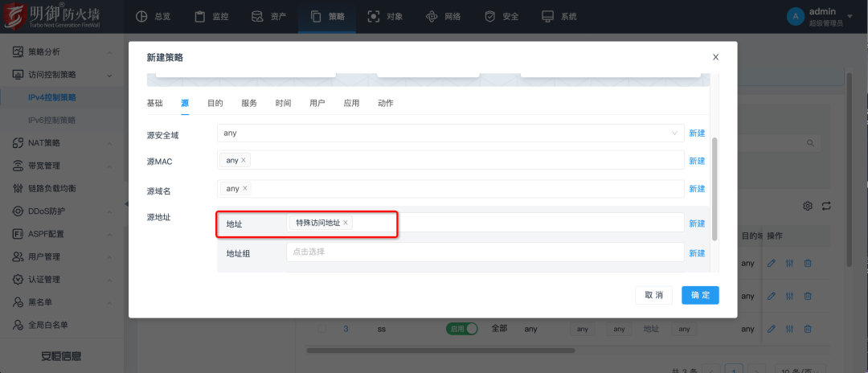
Task: Click the table column settings gear icon
Action: tap(808, 206)
